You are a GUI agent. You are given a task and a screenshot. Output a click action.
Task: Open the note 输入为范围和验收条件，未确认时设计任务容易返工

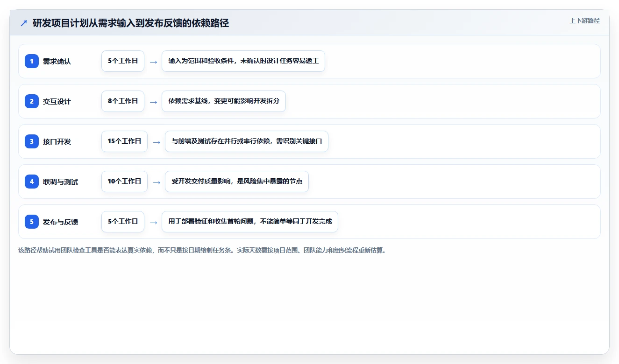pos(243,61)
